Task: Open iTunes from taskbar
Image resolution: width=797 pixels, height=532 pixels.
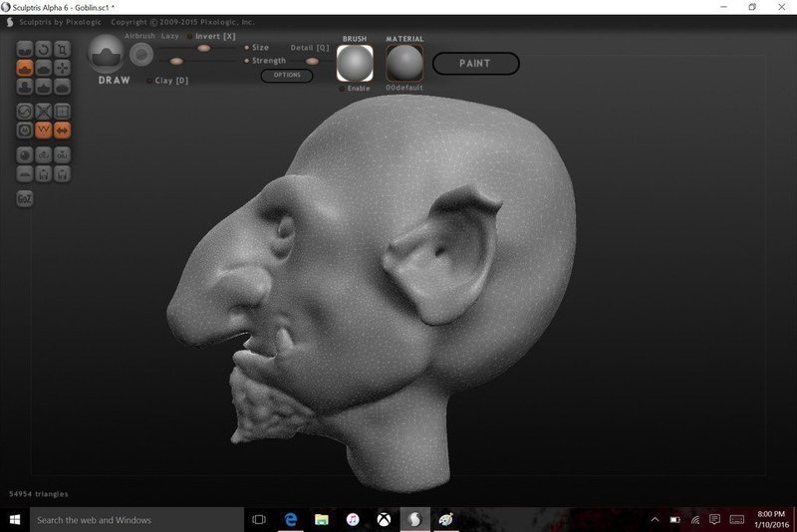Action: 353,520
